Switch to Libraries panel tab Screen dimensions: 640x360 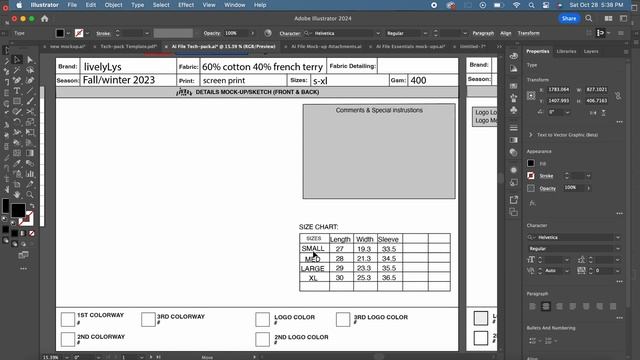pos(566,51)
